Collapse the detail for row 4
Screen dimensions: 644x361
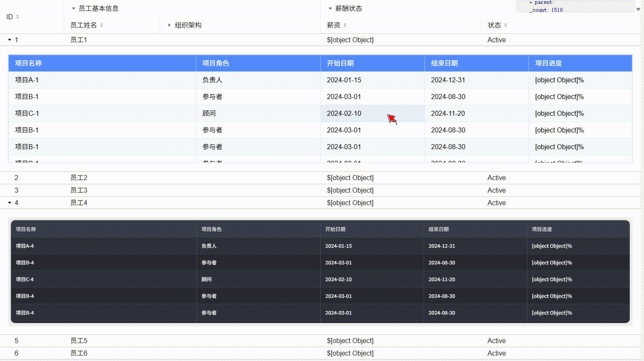coord(10,203)
